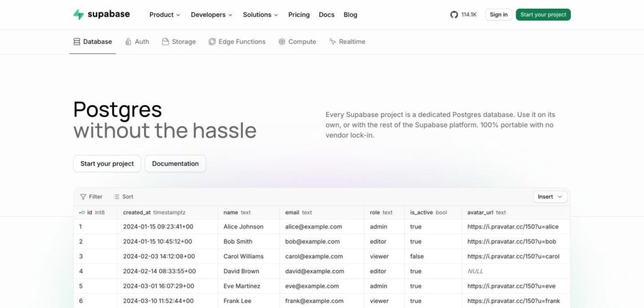This screenshot has width=644, height=308.
Task: Open the Documentation button in hero
Action: [x=175, y=163]
